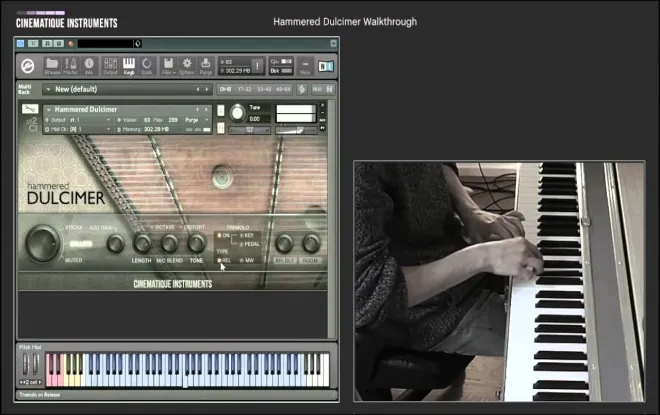Viewport: 660px width, 415px height.
Task: Click the Tune knob
Action: [x=237, y=113]
